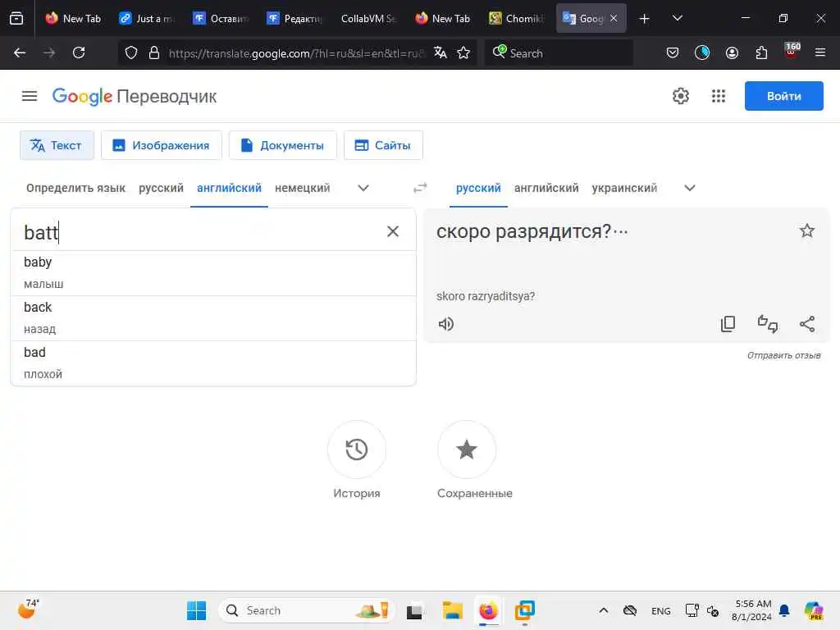Image resolution: width=840 pixels, height=630 pixels.
Task: Open a new browser tab
Action: 645,19
